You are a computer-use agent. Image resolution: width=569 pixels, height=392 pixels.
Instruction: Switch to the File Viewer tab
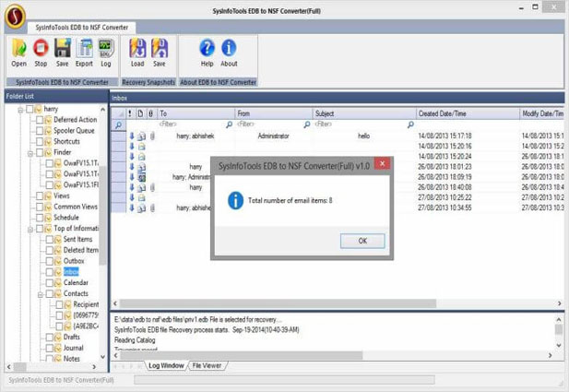207,365
